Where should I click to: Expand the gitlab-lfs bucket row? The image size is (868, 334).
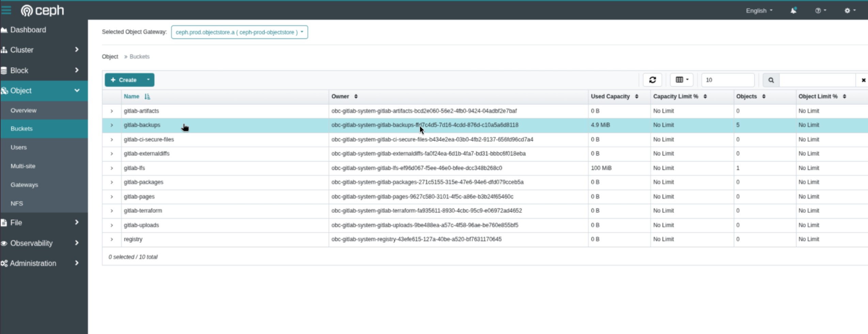112,168
